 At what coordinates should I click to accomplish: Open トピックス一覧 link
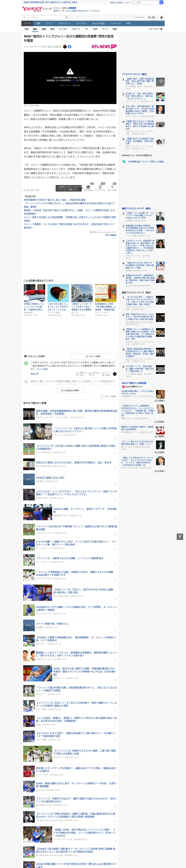point(155,29)
